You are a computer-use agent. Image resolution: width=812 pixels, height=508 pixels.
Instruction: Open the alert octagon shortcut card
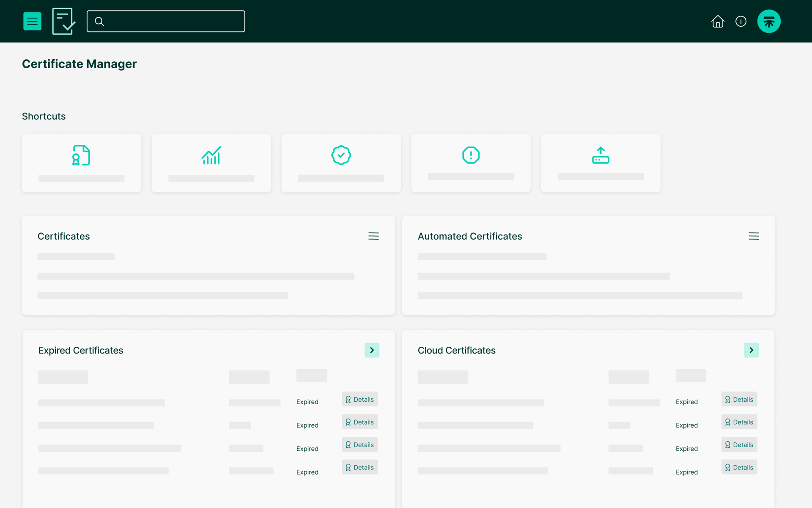tap(471, 163)
